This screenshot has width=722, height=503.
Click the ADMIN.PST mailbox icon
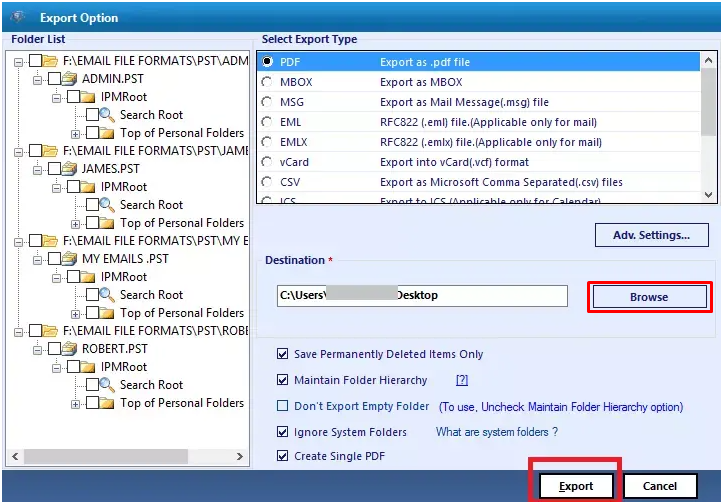tap(69, 79)
